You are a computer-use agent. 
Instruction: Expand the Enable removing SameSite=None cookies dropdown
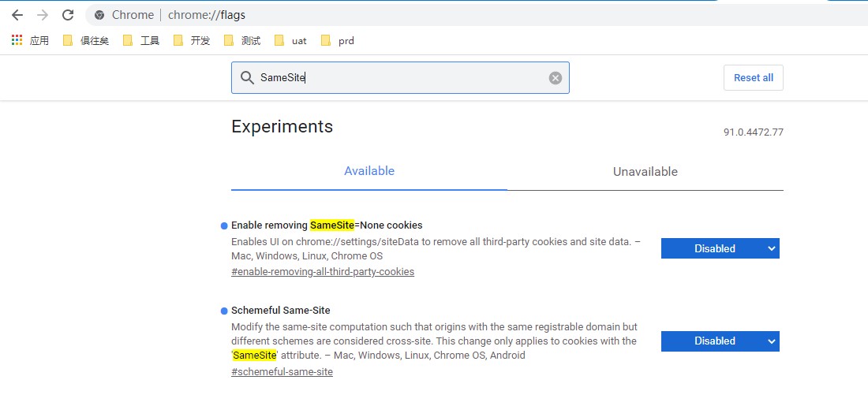tap(720, 248)
